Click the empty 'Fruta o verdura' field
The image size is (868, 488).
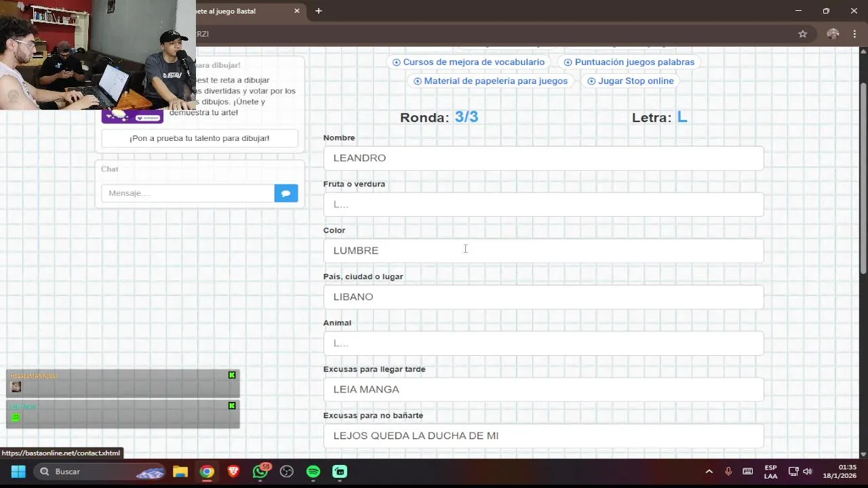pyautogui.click(x=543, y=204)
